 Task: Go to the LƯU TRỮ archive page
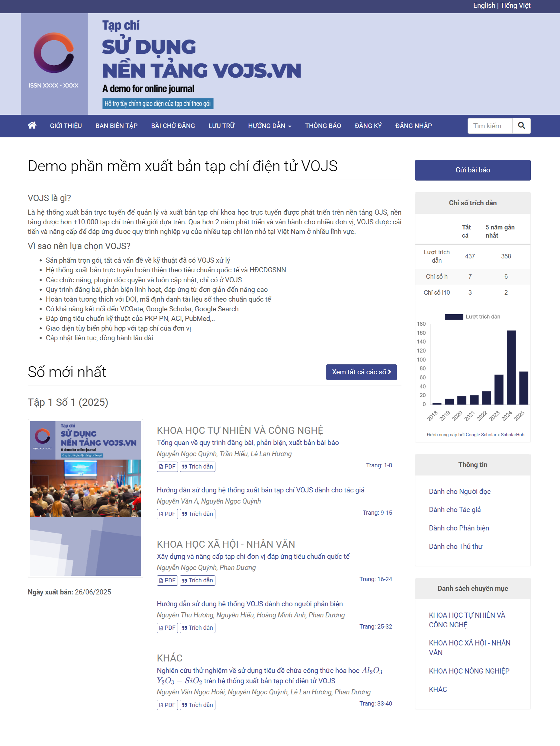coord(221,126)
